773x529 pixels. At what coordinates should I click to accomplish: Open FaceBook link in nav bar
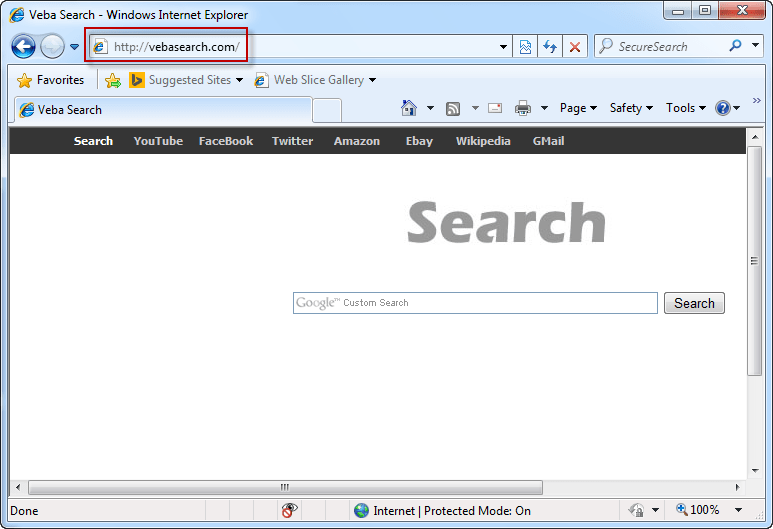(x=226, y=141)
